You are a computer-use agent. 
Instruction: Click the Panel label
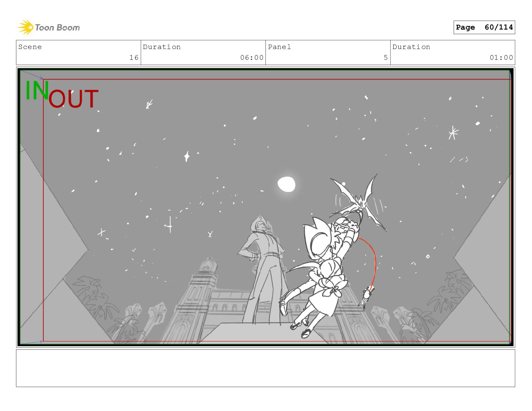click(279, 47)
